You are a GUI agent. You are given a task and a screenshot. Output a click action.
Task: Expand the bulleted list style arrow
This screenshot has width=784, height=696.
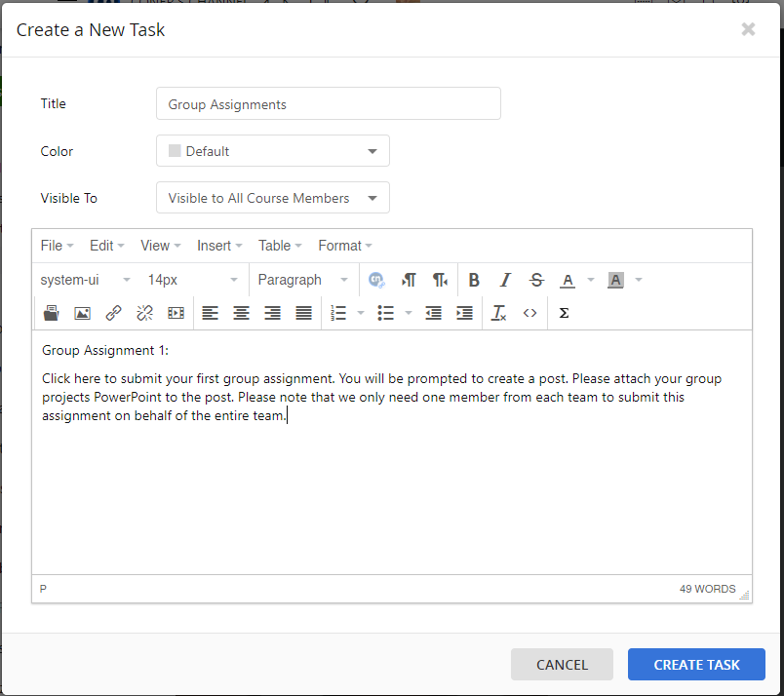click(x=409, y=313)
